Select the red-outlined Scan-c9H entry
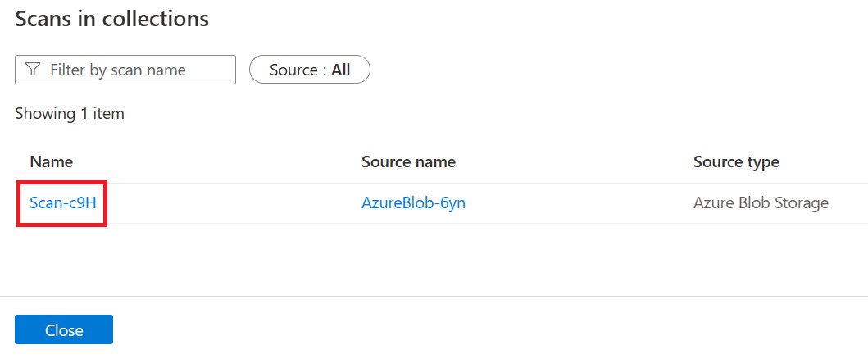This screenshot has height=359, width=868. pos(63,202)
